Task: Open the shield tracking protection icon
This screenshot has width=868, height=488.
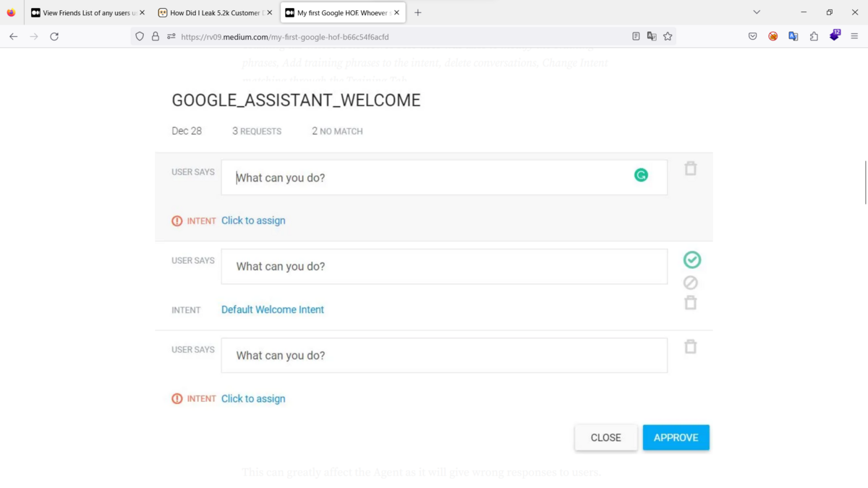Action: click(140, 36)
